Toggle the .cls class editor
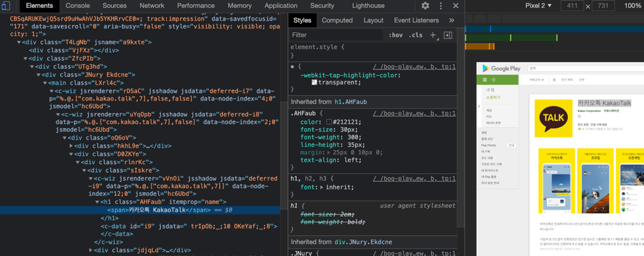This screenshot has height=256, width=644. pyautogui.click(x=415, y=35)
